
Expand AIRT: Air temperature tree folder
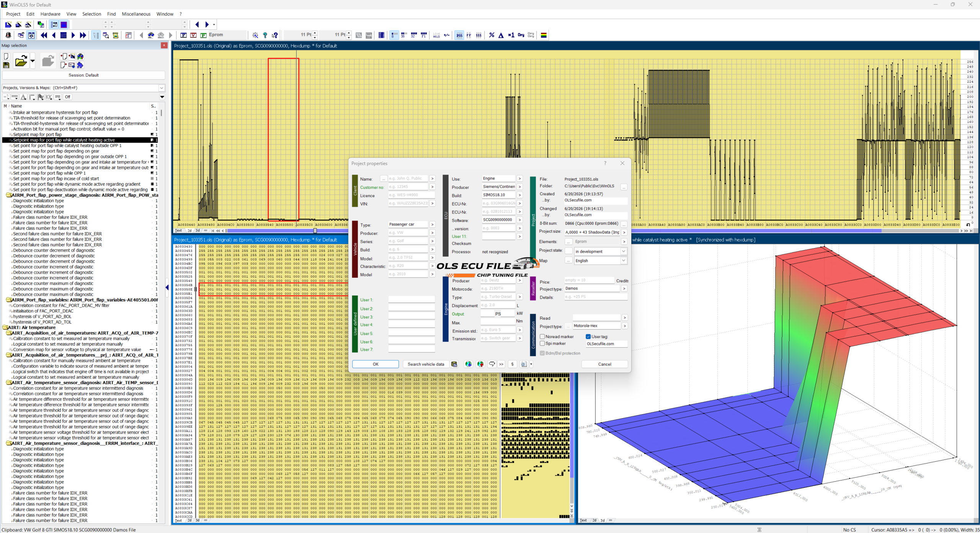[5, 327]
